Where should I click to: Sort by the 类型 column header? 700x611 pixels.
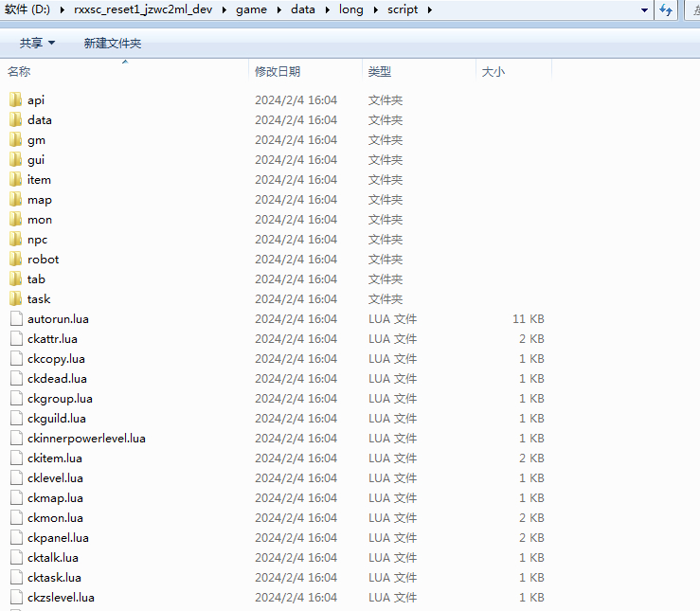tap(380, 71)
